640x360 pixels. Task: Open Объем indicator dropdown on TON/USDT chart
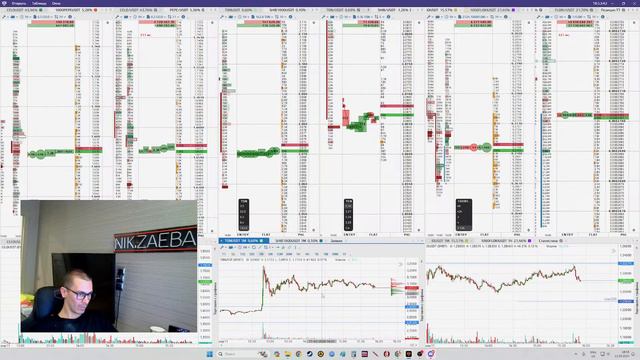(x=341, y=260)
